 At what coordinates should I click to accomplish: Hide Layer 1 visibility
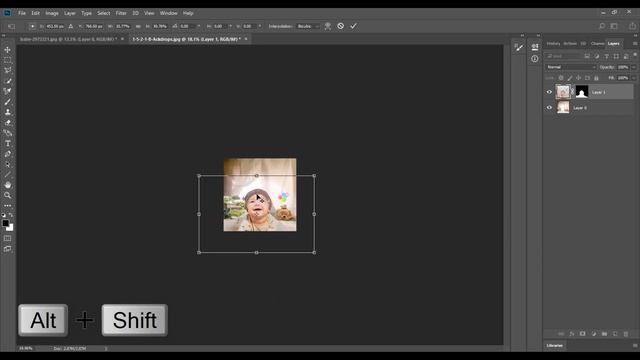tap(549, 92)
